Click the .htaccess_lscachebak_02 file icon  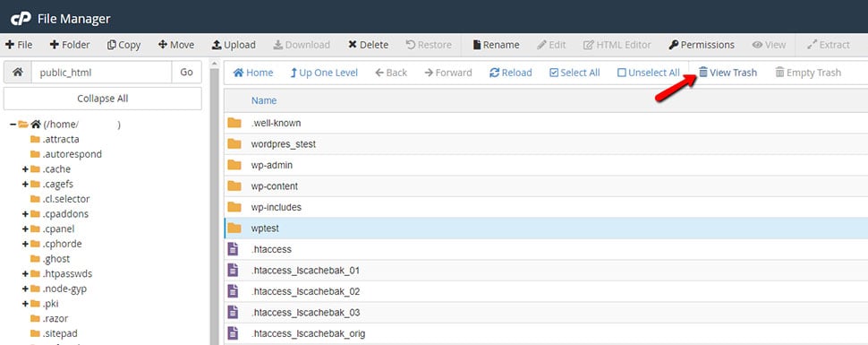point(233,292)
